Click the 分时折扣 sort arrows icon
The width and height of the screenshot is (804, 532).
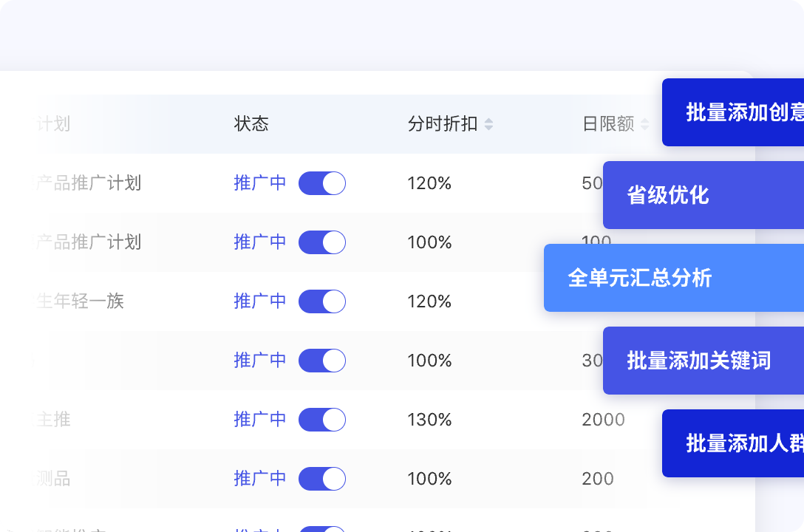pos(489,124)
